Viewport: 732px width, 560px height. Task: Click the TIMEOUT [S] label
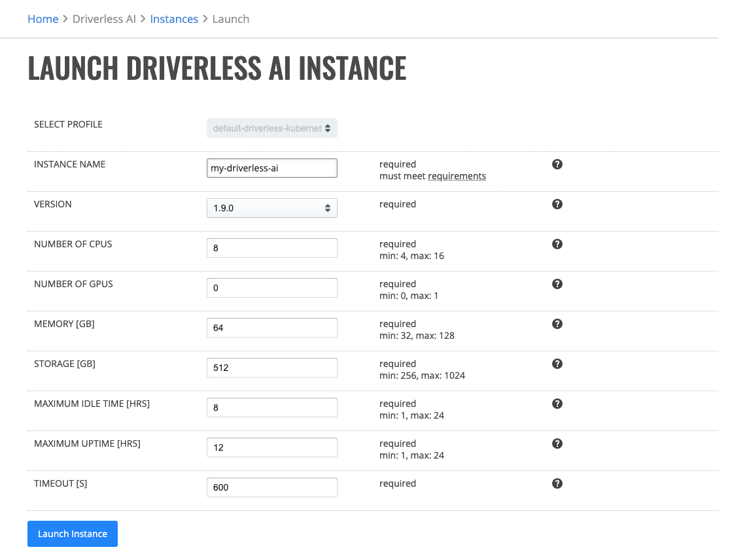pyautogui.click(x=61, y=483)
